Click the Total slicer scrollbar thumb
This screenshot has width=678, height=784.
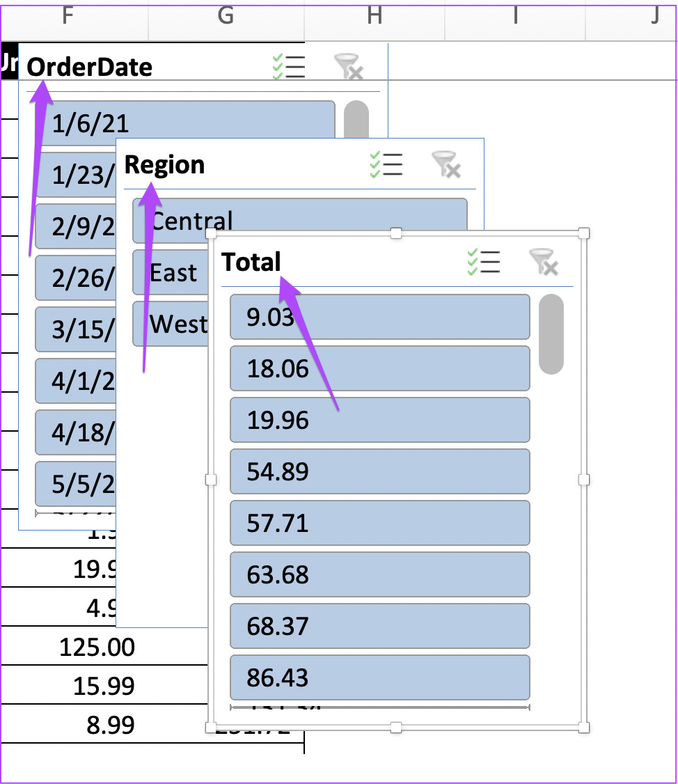coord(551,334)
